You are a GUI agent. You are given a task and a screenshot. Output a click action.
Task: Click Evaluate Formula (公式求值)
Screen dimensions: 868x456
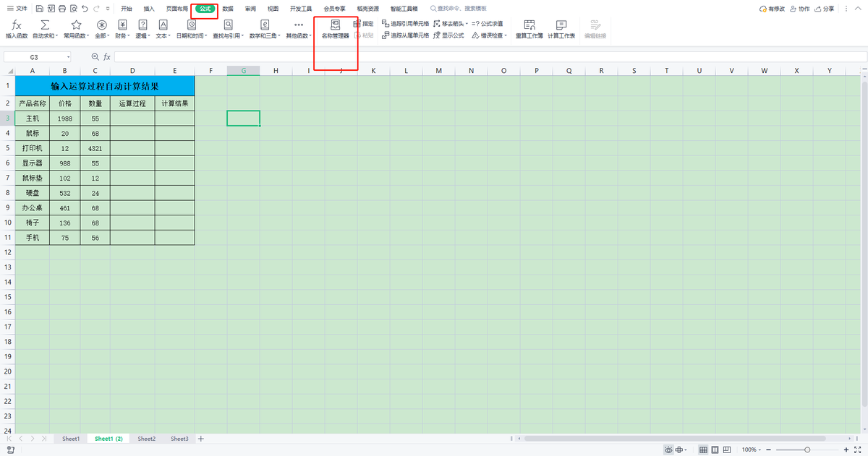pos(488,24)
